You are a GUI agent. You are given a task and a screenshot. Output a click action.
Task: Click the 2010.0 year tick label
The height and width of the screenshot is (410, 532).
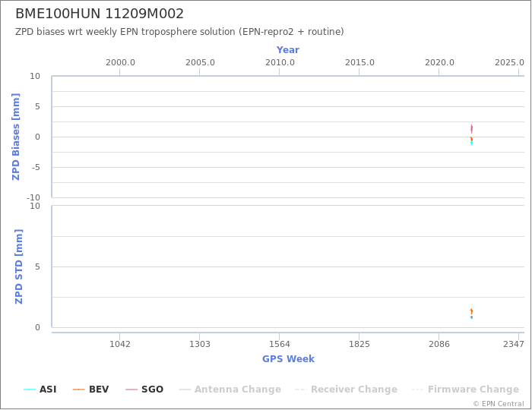click(280, 63)
